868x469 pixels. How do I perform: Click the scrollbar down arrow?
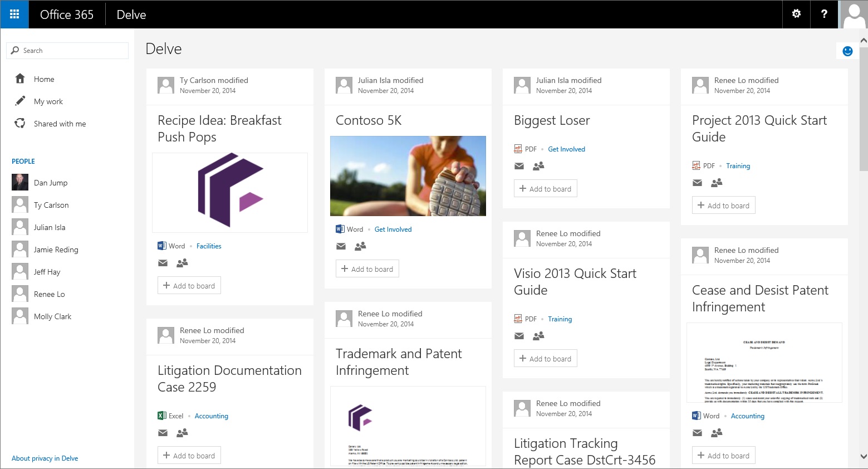tap(864, 456)
